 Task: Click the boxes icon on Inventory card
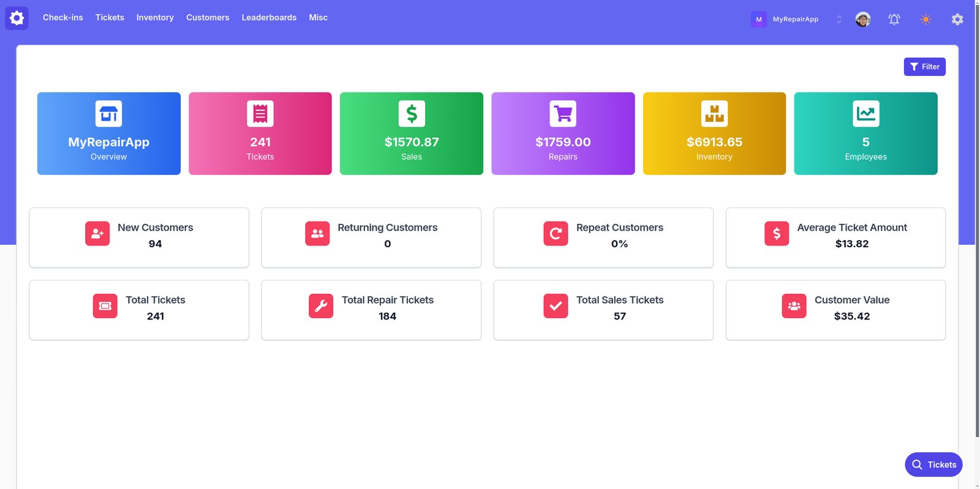[714, 114]
